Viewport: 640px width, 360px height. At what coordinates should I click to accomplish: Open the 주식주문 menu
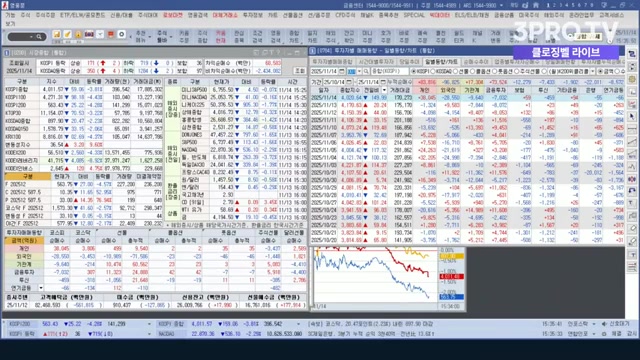pos(45,15)
